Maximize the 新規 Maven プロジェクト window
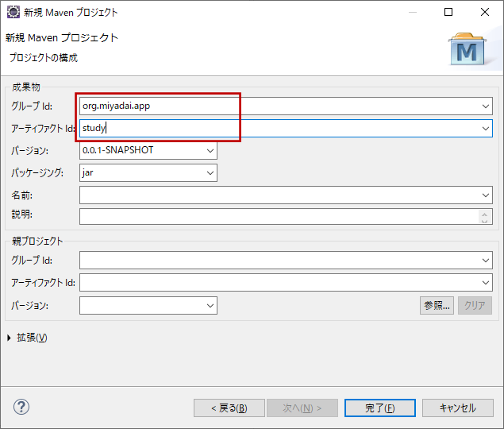 (448, 12)
